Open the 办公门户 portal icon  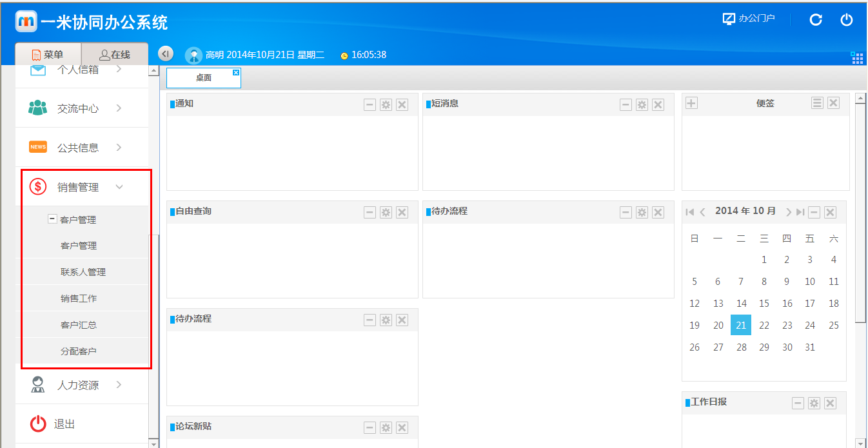729,19
